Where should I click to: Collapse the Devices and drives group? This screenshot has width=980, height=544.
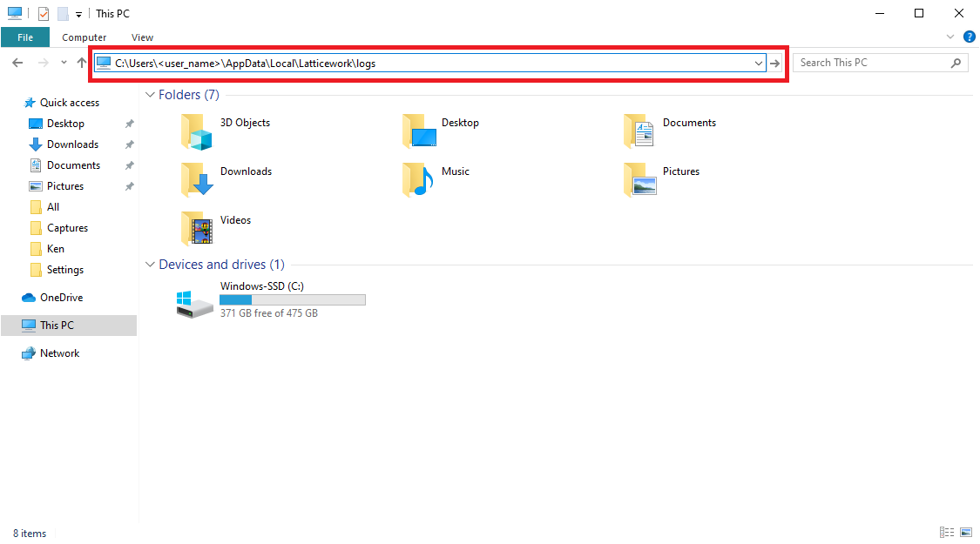[x=150, y=265]
